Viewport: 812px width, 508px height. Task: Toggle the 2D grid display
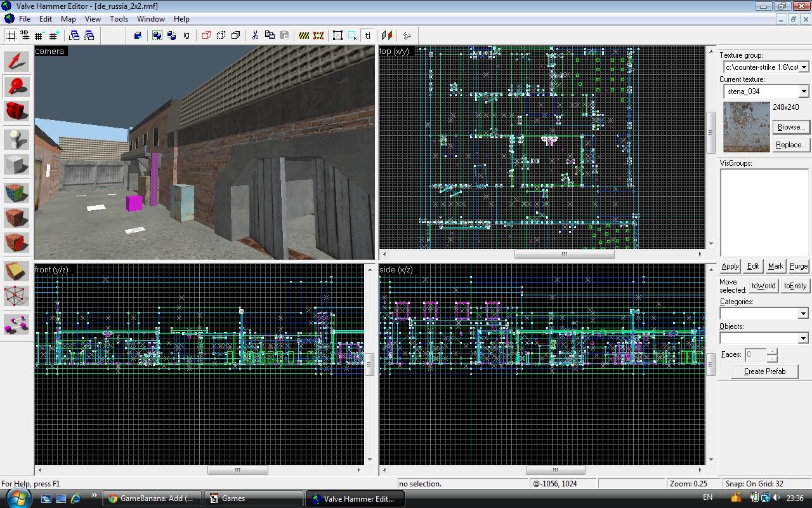tap(11, 36)
